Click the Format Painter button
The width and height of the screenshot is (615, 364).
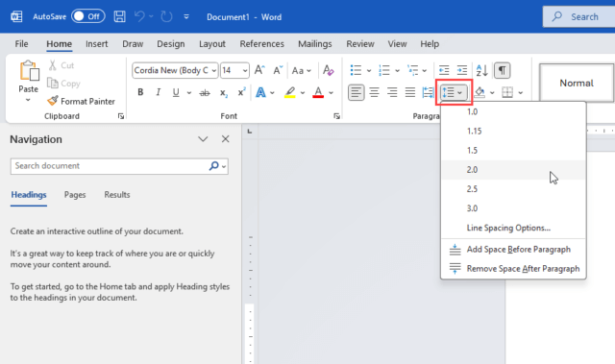(81, 101)
